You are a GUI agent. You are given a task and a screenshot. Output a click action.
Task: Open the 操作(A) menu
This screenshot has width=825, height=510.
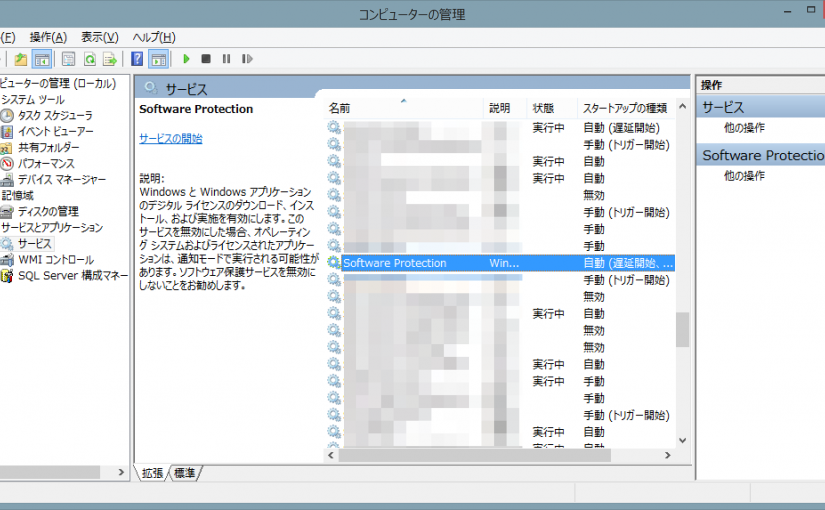tap(48, 37)
